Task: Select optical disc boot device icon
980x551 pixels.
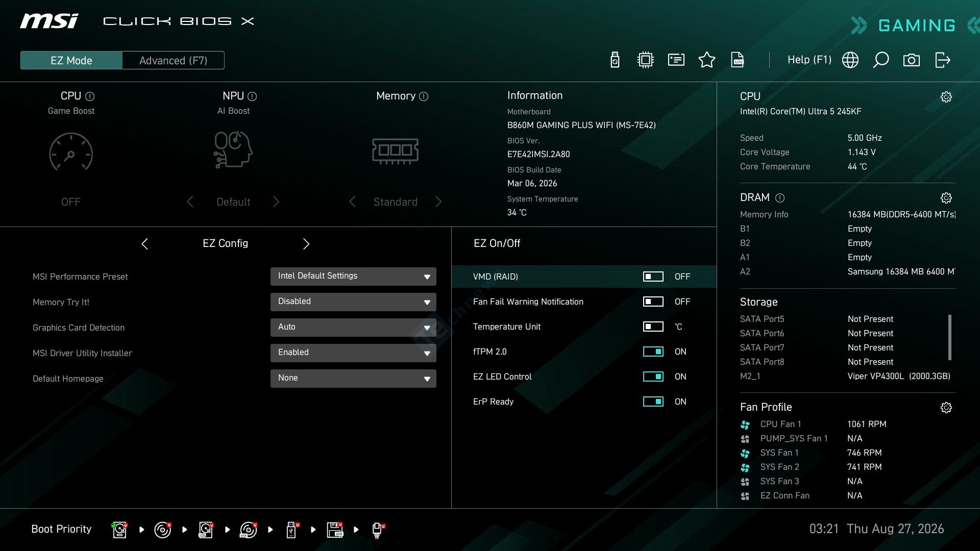Action: point(163,530)
